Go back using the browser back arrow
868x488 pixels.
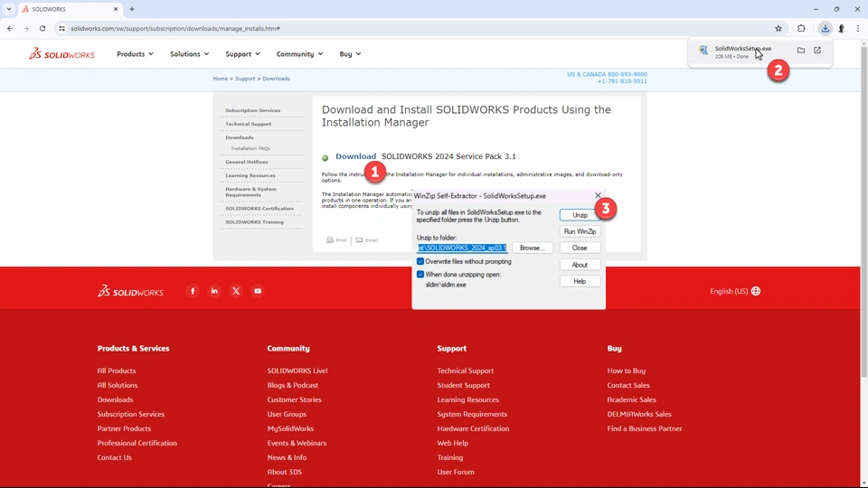point(10,28)
